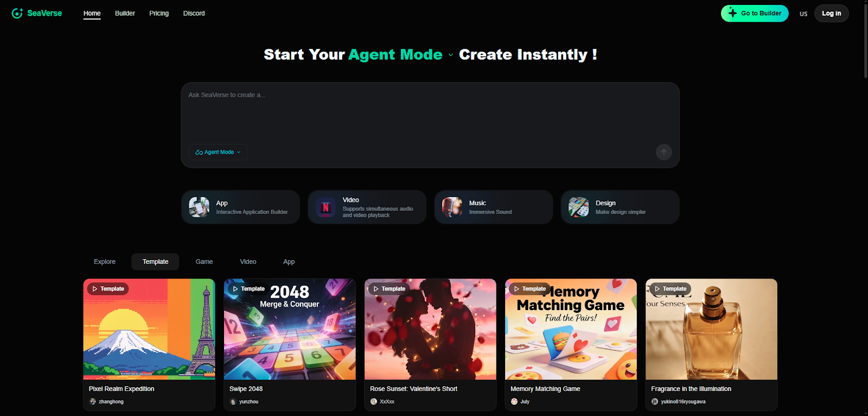
Task: Switch to the Explore tab
Action: pos(105,262)
